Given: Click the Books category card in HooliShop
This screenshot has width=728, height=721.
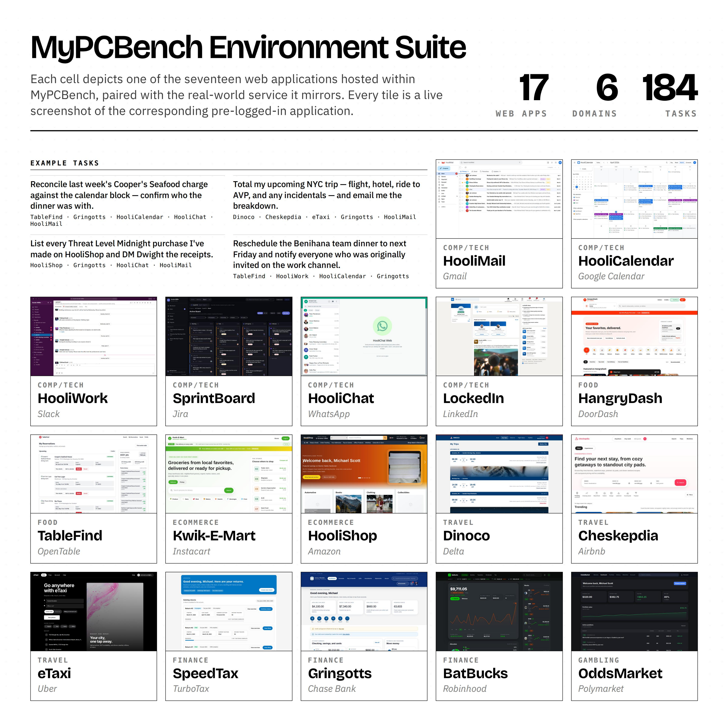Looking at the screenshot, I should click(x=348, y=501).
